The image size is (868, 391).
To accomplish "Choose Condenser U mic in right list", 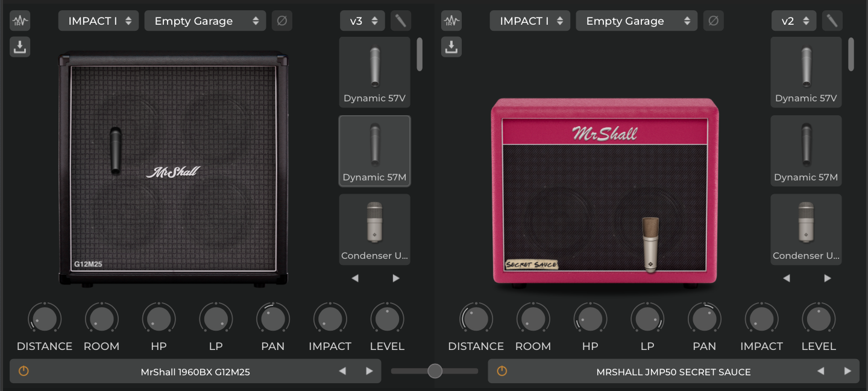I will (806, 229).
